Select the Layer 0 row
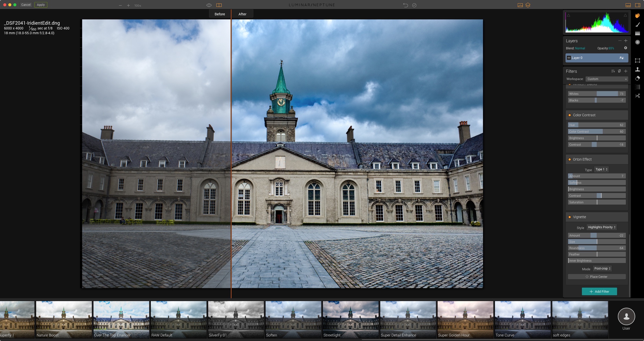 tap(596, 58)
